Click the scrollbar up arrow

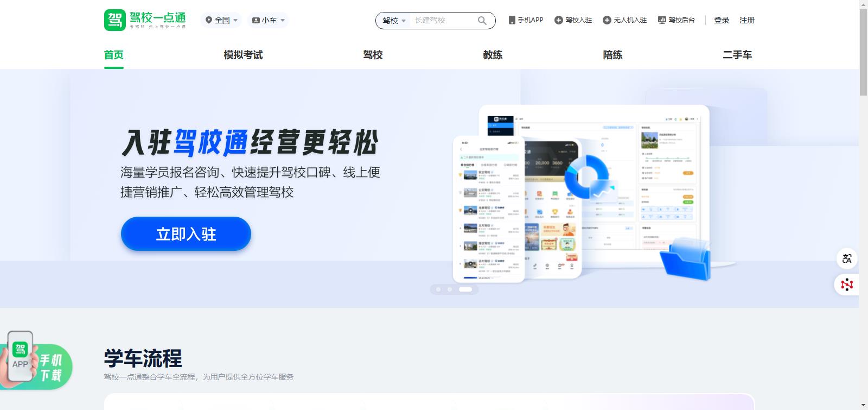[x=863, y=4]
